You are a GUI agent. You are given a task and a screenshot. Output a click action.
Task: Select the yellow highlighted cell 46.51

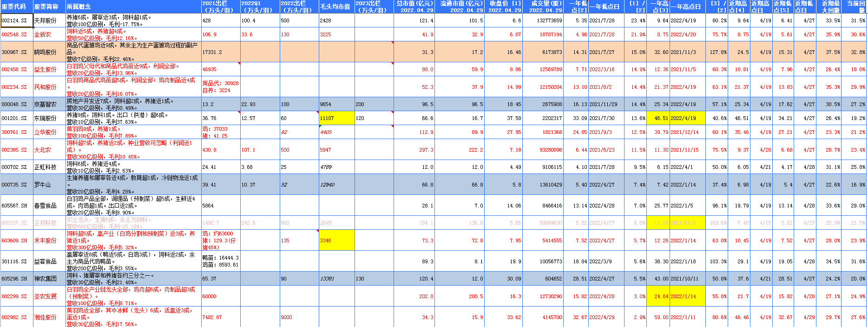click(658, 118)
